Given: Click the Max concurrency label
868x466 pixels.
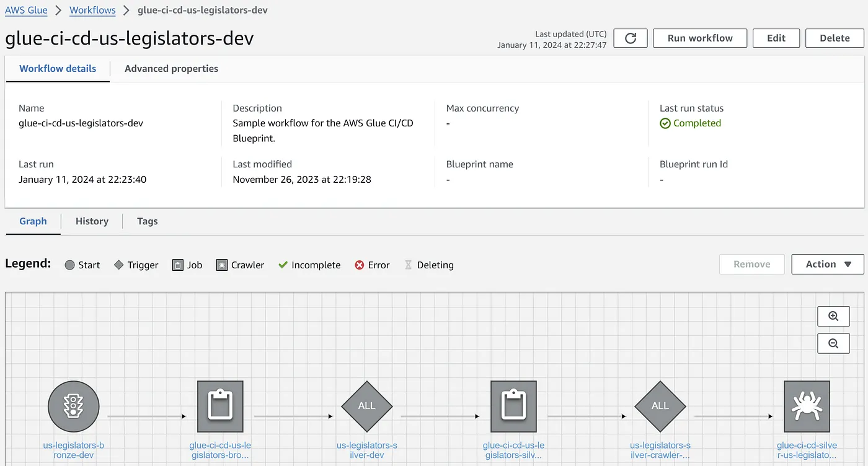Looking at the screenshot, I should (x=482, y=108).
